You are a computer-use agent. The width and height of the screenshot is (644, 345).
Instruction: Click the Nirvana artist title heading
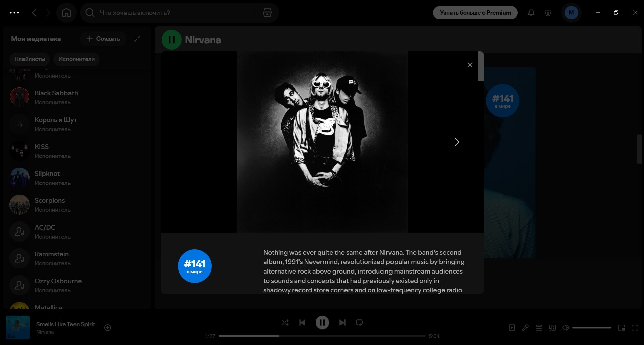coord(203,40)
